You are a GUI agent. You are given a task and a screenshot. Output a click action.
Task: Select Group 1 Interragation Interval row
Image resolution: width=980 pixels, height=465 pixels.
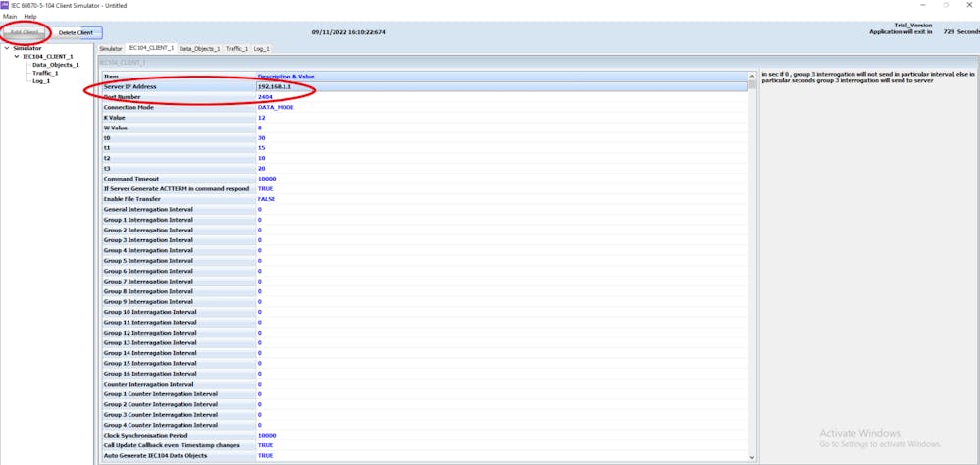[424, 220]
